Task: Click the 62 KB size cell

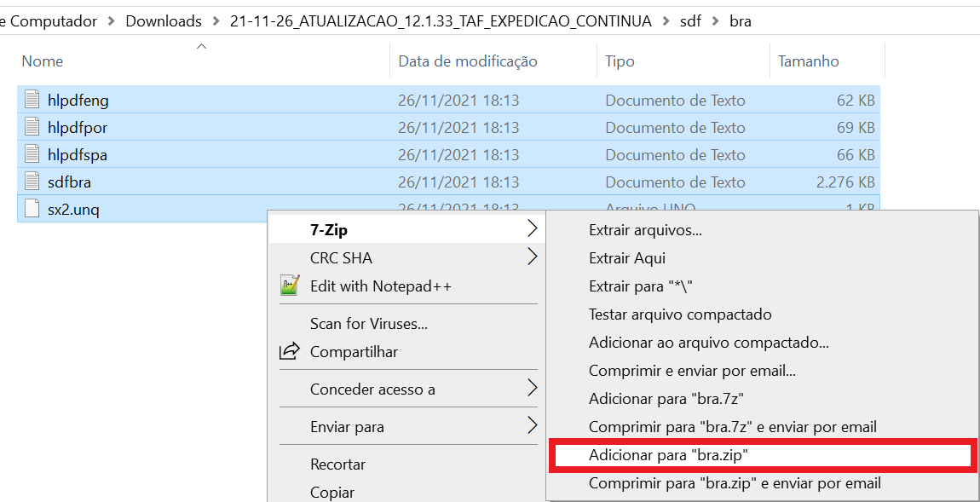Action: (x=856, y=100)
